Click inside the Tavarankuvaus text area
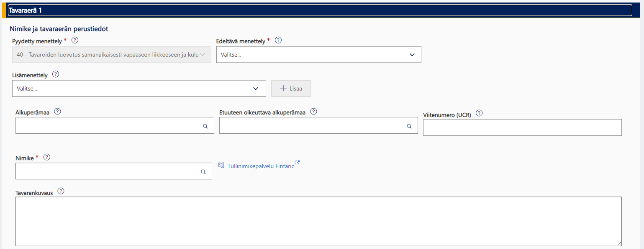The width and height of the screenshot is (644, 249). pos(318,221)
